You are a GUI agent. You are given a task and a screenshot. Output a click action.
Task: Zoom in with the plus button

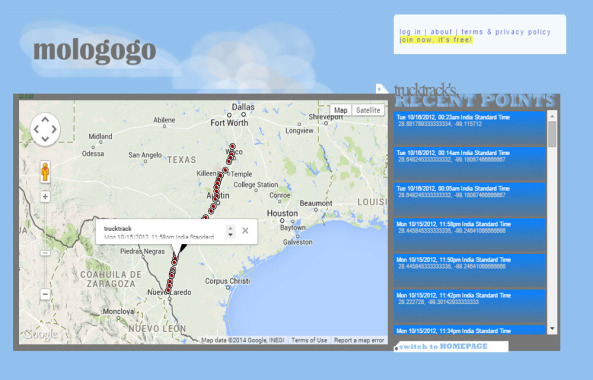click(45, 197)
